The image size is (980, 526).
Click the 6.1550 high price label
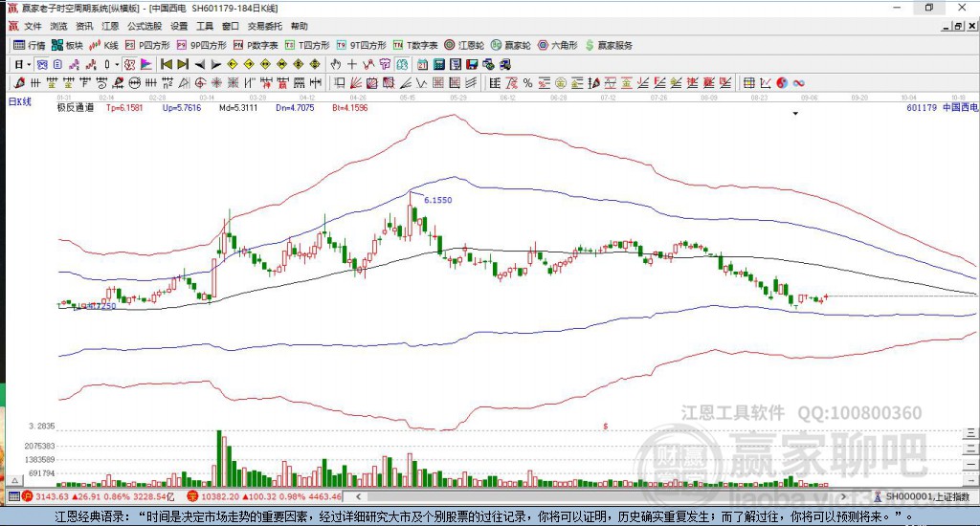(437, 200)
